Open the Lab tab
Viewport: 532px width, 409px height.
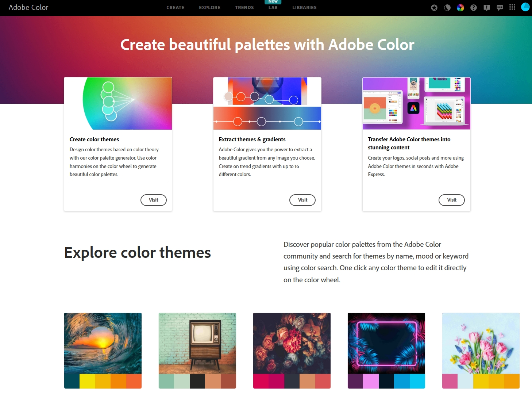click(273, 8)
